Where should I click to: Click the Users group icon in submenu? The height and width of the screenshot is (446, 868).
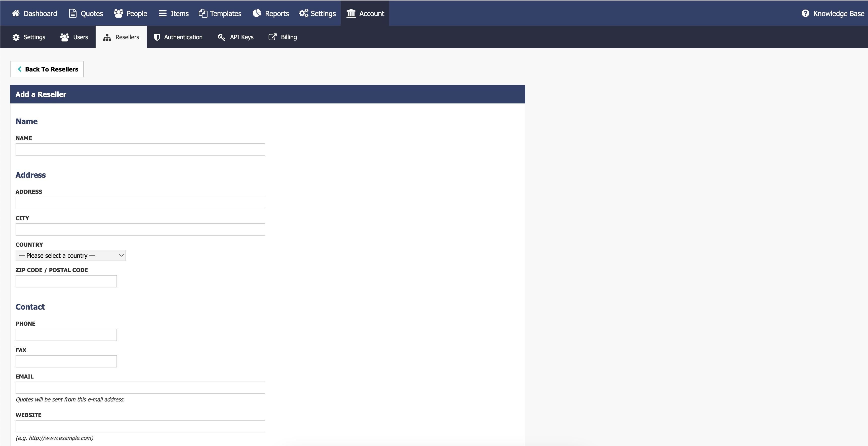[x=65, y=37]
